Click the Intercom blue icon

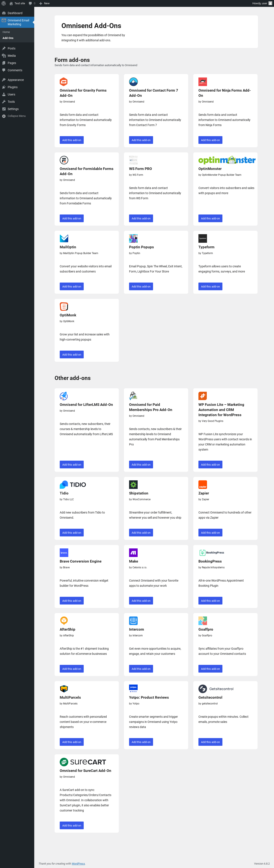[x=133, y=621]
